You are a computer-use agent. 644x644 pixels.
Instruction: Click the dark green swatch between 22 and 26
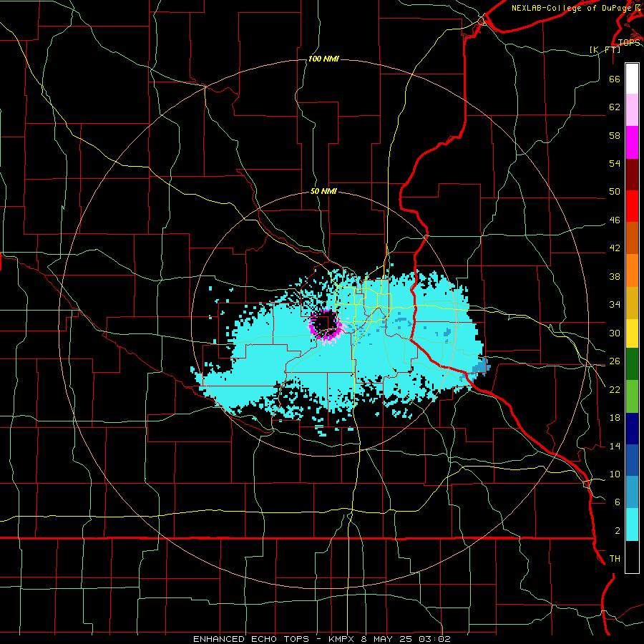pos(632,364)
